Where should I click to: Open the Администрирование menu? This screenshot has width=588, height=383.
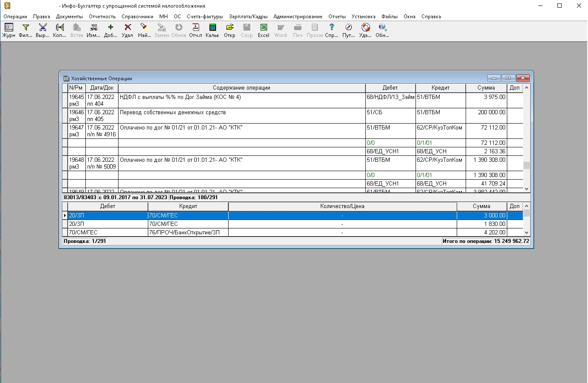(298, 17)
